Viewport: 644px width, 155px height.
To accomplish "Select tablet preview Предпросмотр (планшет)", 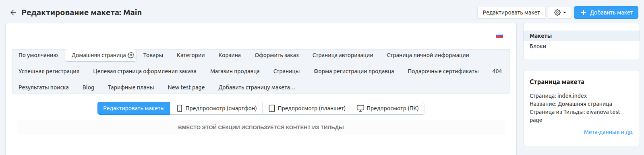I will (x=307, y=108).
